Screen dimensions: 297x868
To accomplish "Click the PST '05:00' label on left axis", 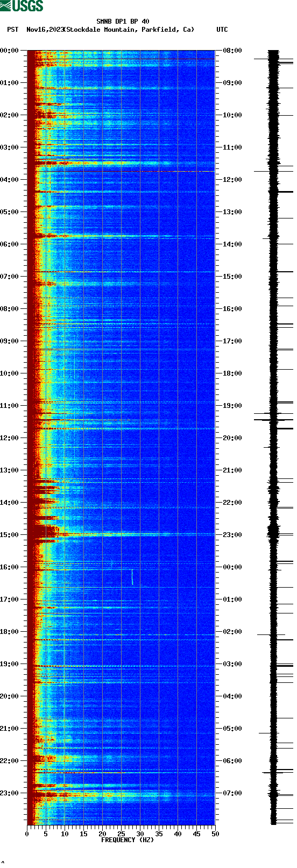I will click(10, 212).
